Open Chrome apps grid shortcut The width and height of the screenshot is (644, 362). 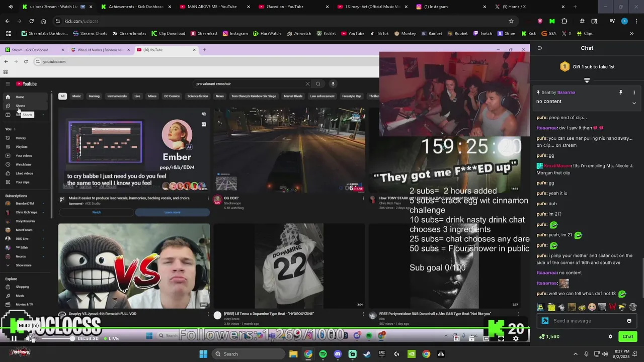9,34
